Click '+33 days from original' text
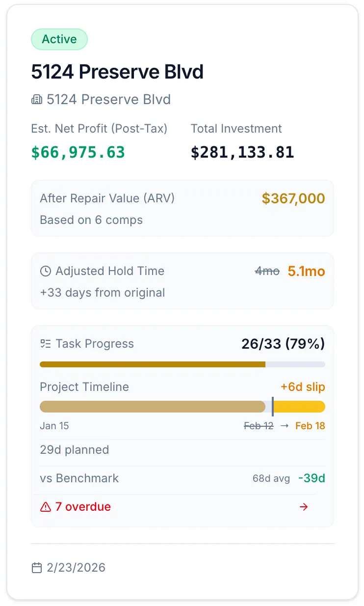 103,293
